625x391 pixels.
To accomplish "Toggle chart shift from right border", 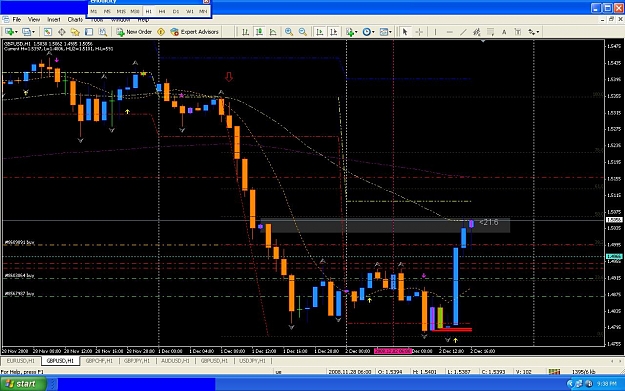I will (x=334, y=32).
